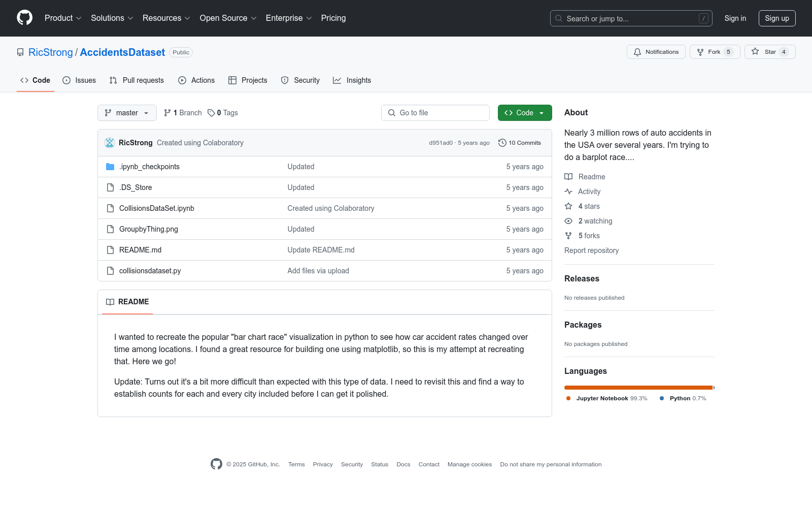Image resolution: width=812 pixels, height=508 pixels.
Task: Click the GitHub mark in the footer
Action: (216, 464)
